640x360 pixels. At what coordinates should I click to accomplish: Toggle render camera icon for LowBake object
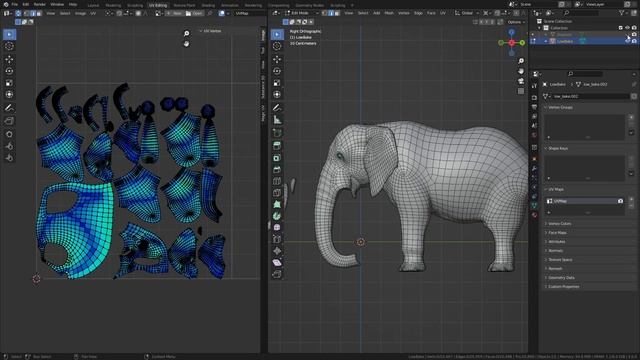tap(634, 41)
